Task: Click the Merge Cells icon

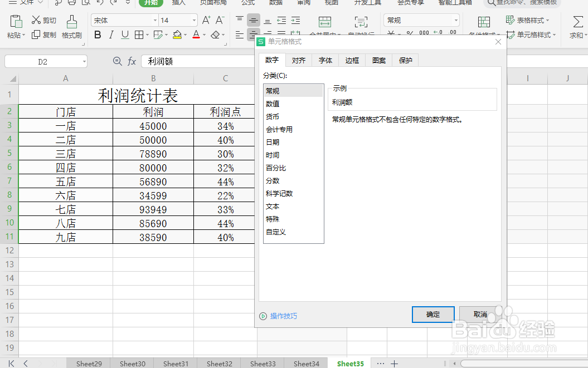Action: pyautogui.click(x=325, y=22)
